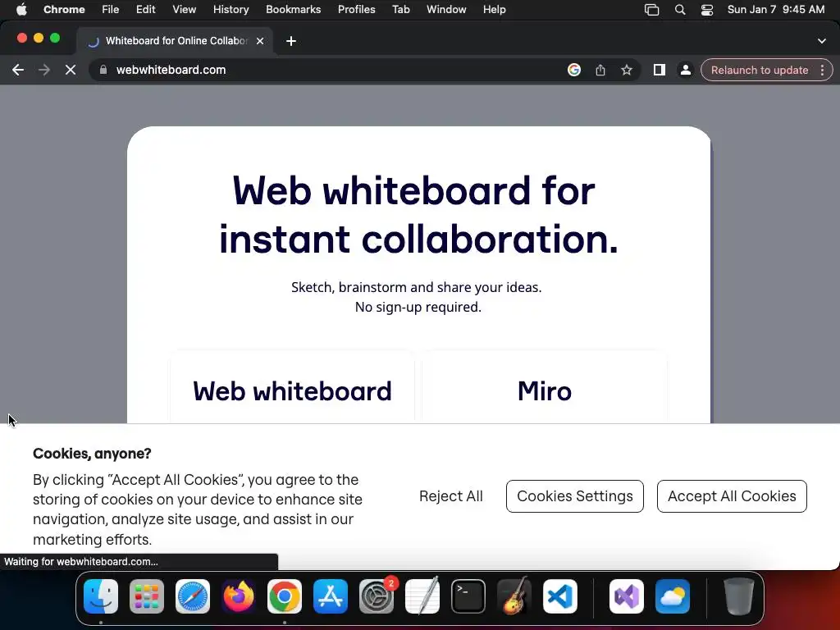Screen dimensions: 840x630
Task: Open Visual Studio Code from the dock
Action: tap(559, 596)
